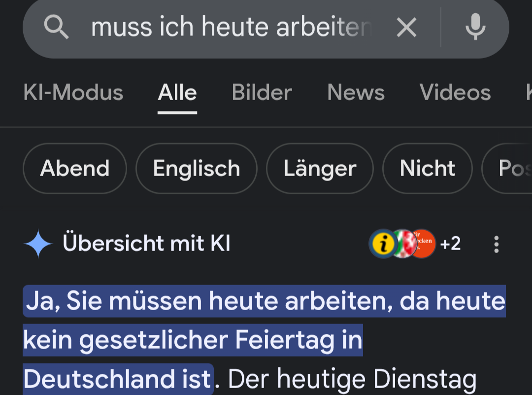Click the magnifying glass search icon
This screenshot has height=395, width=532.
point(56,27)
